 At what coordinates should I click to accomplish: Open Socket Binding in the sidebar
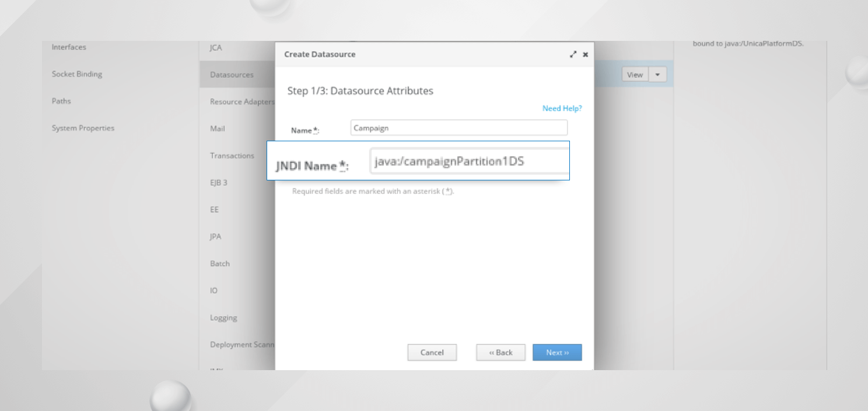[77, 74]
